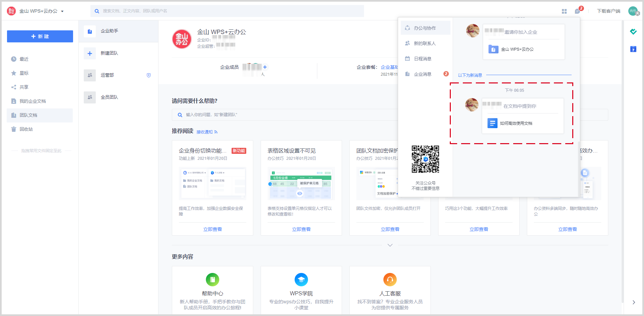This screenshot has height=316, width=644.
Task: Open the enterprise name dropdown arrow
Action: (62, 11)
